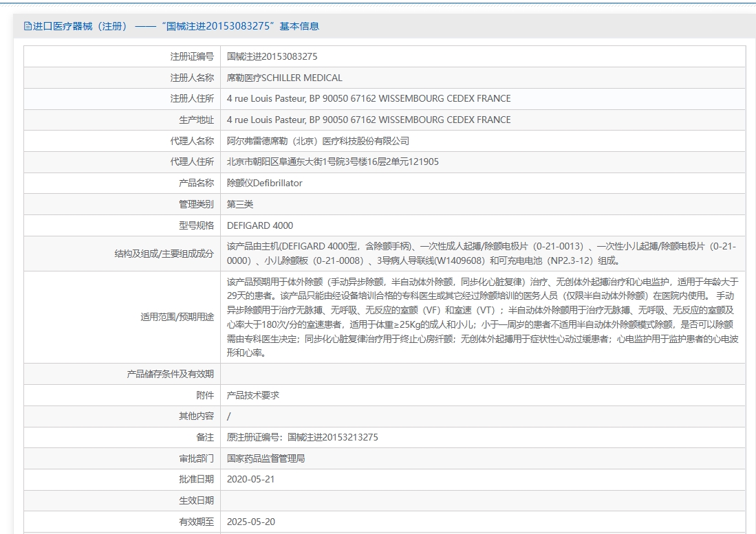
Task: Click the structure description starting 该产品由主机
Action: (x=482, y=254)
